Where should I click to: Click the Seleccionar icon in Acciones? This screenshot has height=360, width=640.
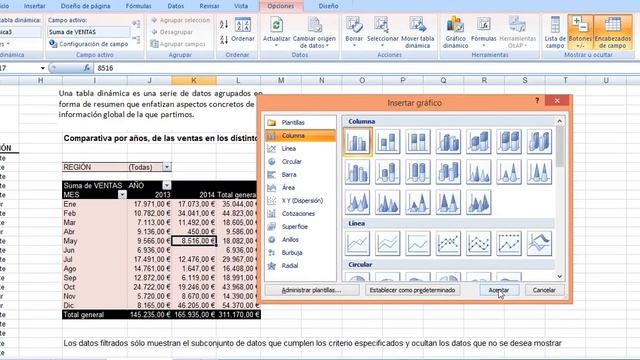click(x=382, y=25)
